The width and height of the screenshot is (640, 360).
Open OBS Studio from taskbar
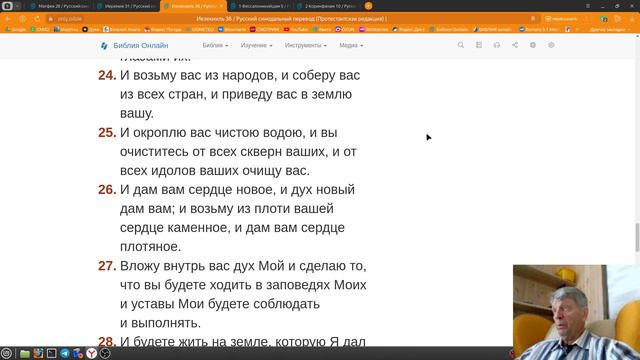pos(105,353)
